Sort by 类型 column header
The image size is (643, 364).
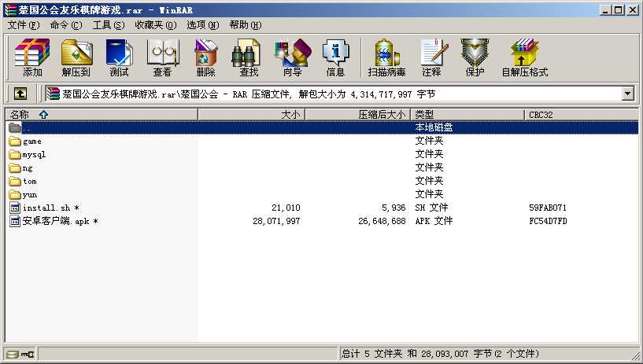coord(467,115)
